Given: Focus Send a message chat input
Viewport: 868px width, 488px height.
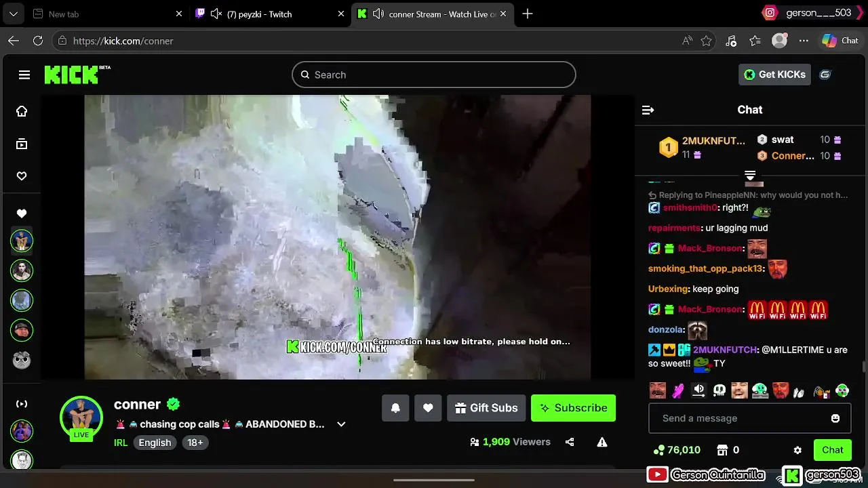Looking at the screenshot, I should tap(750, 418).
